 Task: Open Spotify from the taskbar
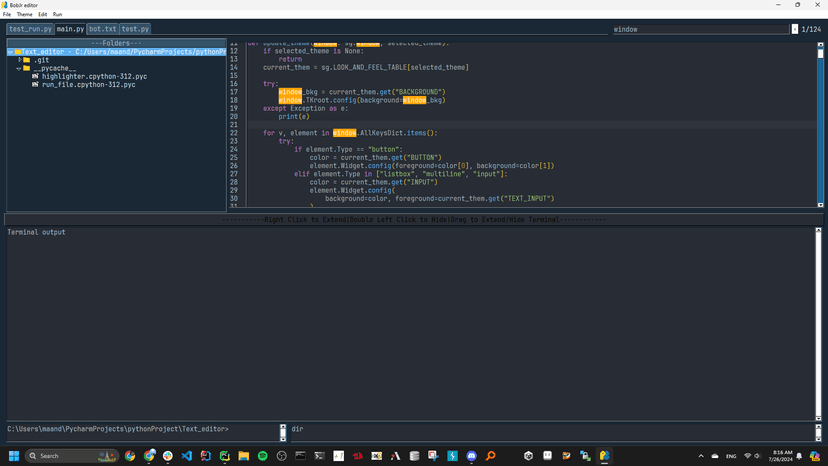[x=263, y=456]
